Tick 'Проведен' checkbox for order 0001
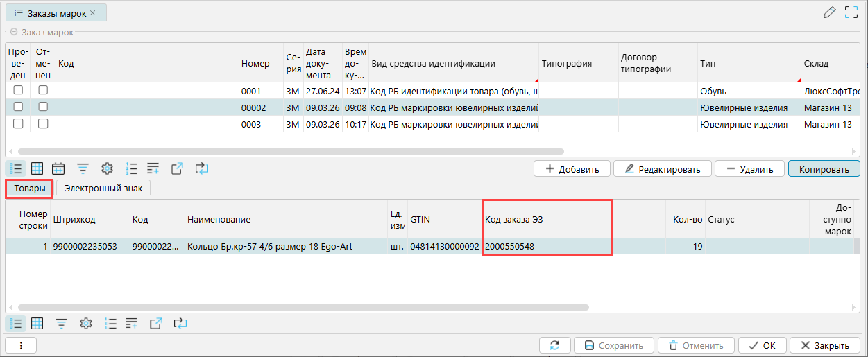This screenshot has width=868, height=357. click(x=18, y=90)
